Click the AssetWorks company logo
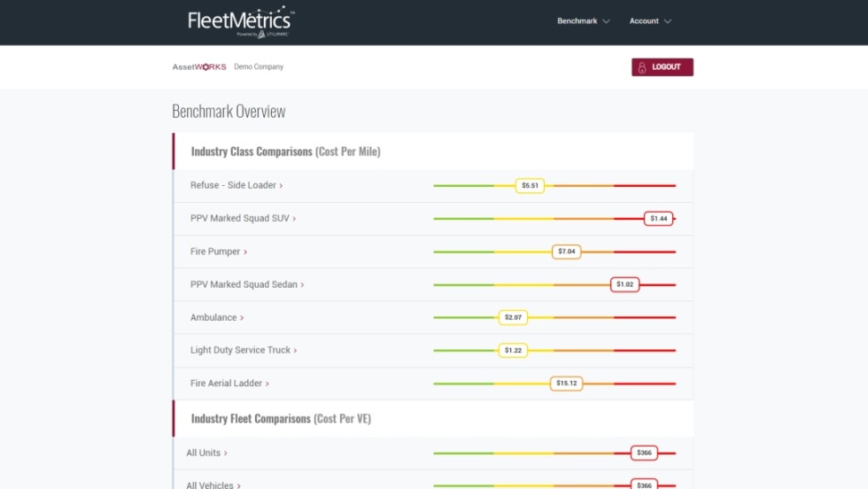This screenshot has width=868, height=489. (199, 67)
